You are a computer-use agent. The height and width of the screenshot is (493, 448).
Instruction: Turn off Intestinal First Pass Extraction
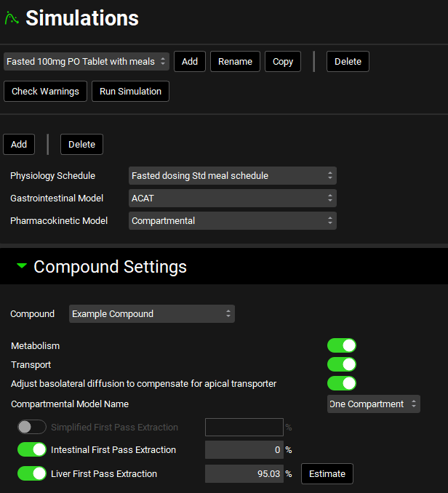[x=32, y=450]
